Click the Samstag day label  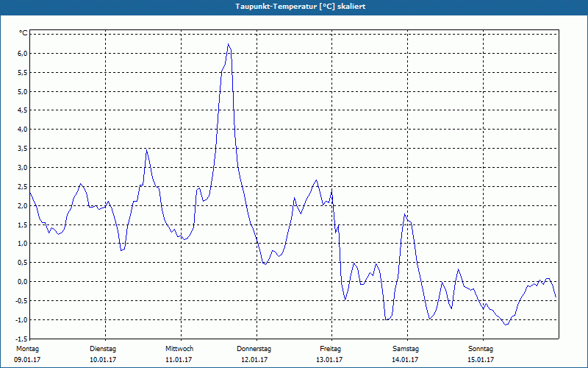406,349
